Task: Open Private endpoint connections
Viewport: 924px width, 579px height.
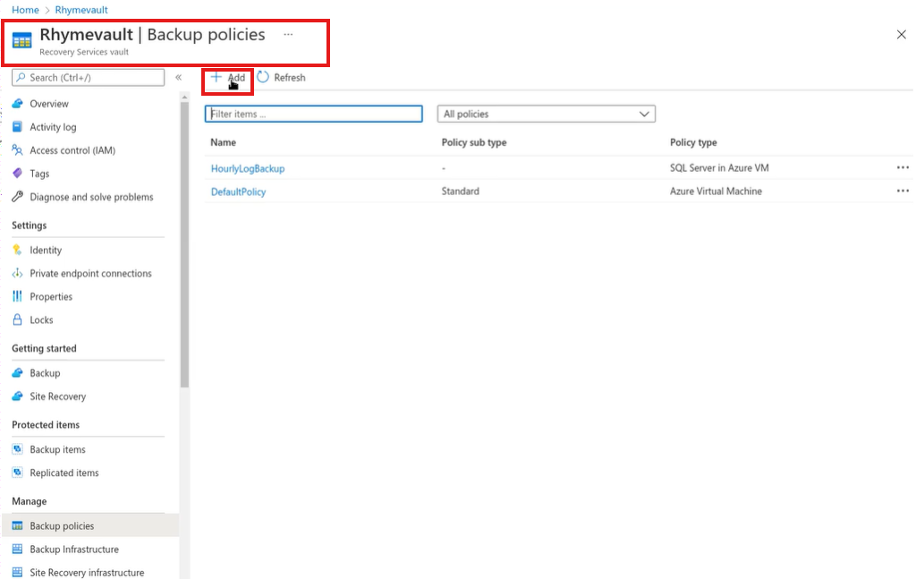Action: click(x=90, y=273)
